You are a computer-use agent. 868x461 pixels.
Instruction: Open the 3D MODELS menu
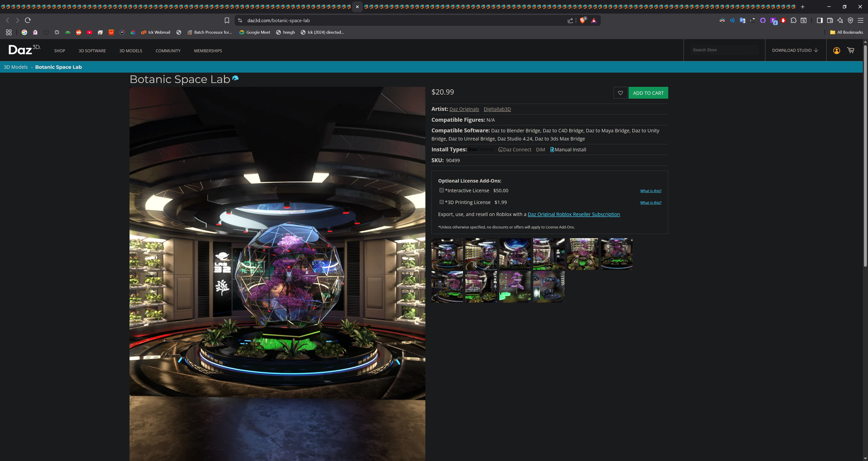(131, 51)
